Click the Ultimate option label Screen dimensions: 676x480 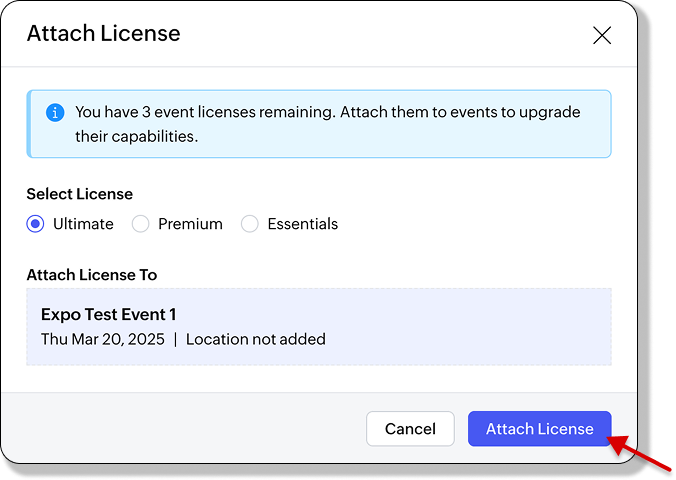83,224
